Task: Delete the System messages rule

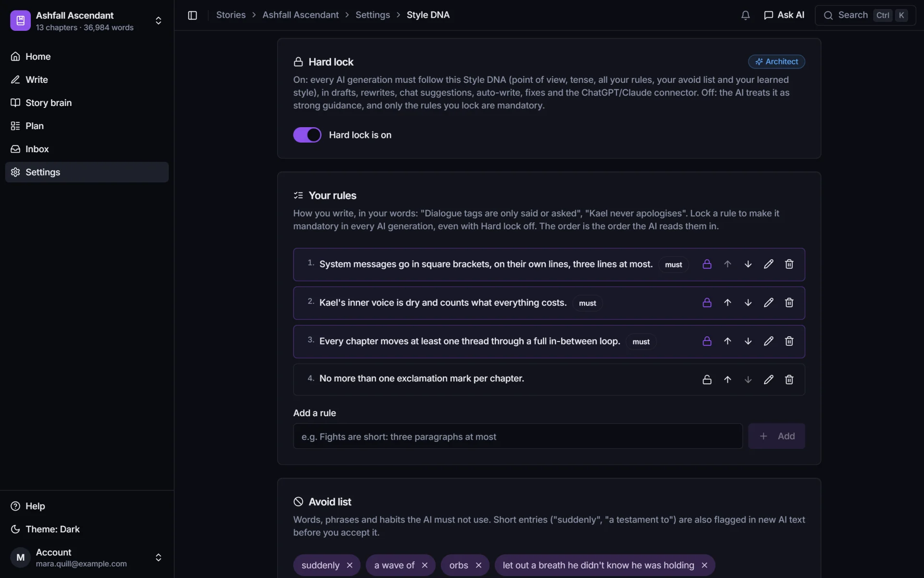Action: click(x=789, y=264)
